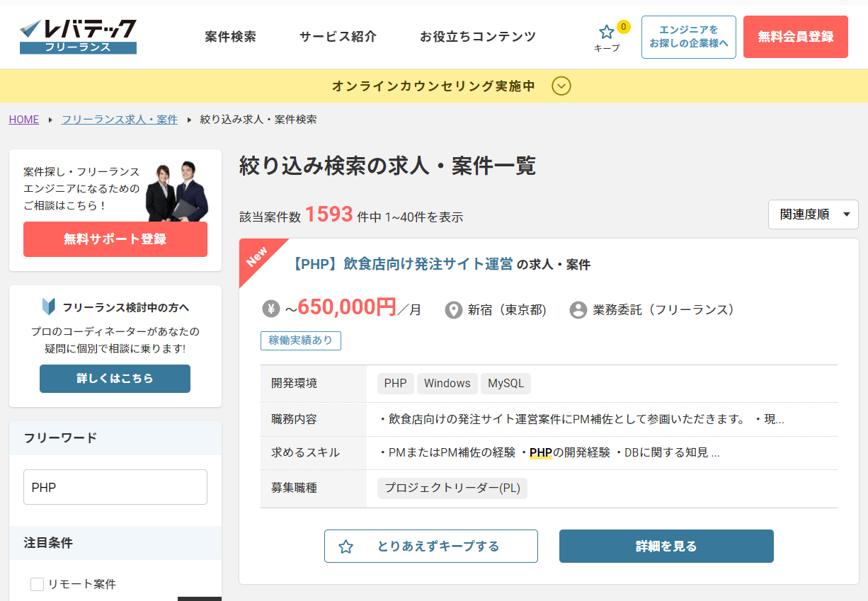Click the yen salary icon
Viewport: 868px width, 601px height.
(x=271, y=309)
